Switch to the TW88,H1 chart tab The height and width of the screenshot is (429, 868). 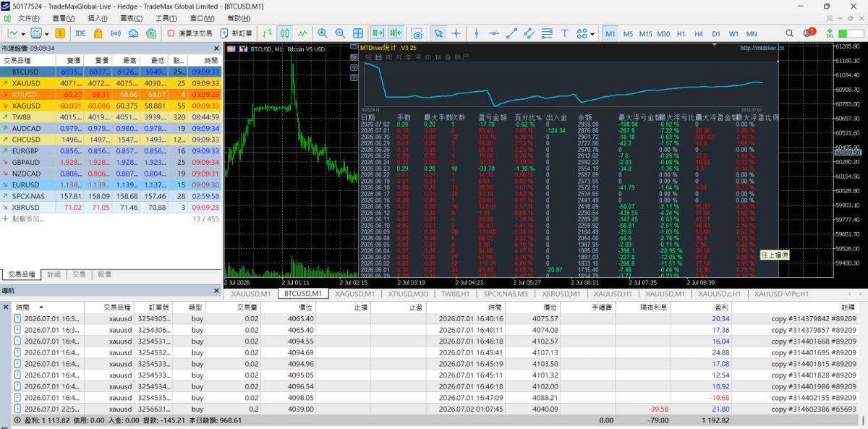tap(456, 294)
